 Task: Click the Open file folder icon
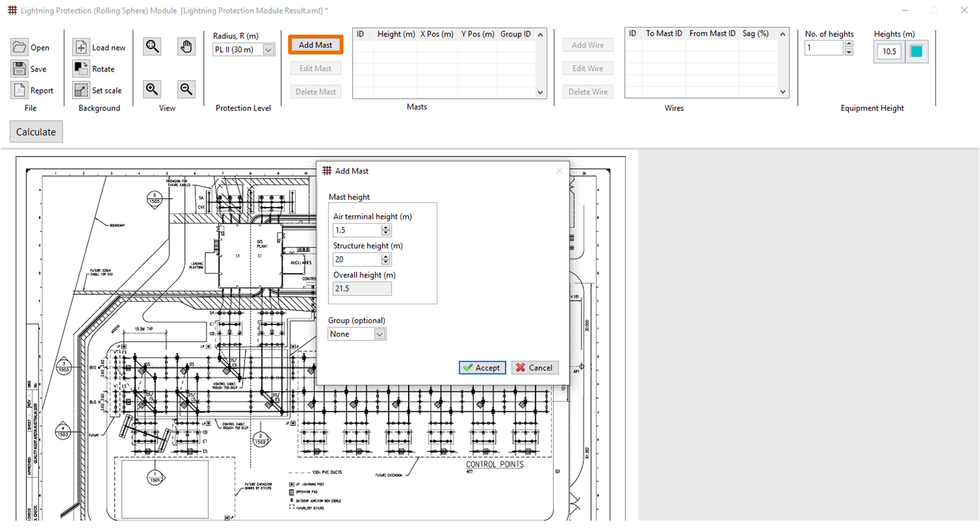(20, 47)
